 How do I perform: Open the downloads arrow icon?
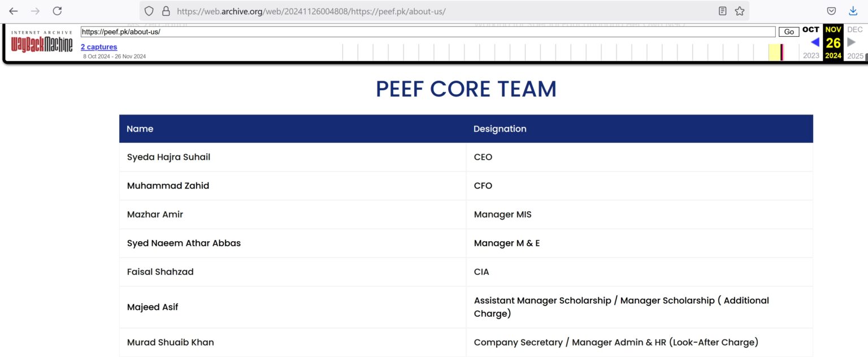click(853, 11)
